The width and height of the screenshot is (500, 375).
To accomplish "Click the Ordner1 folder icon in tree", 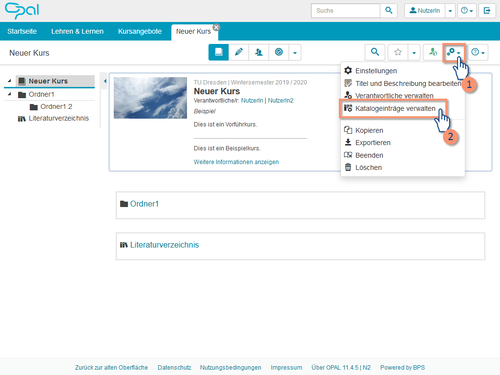I will coord(22,95).
